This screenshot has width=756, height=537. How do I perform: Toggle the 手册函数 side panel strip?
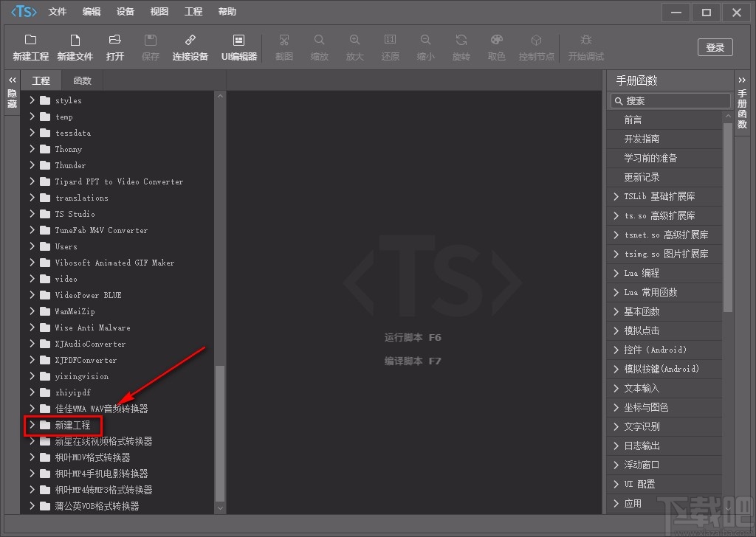pyautogui.click(x=742, y=103)
